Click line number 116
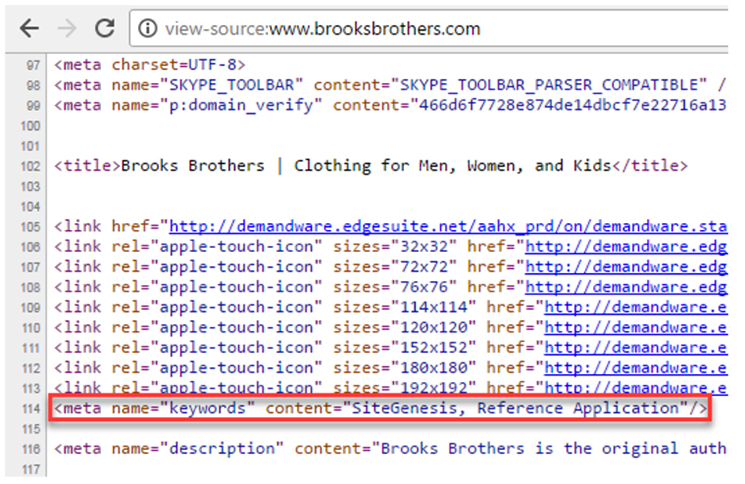This screenshot has width=745, height=484. (x=30, y=449)
